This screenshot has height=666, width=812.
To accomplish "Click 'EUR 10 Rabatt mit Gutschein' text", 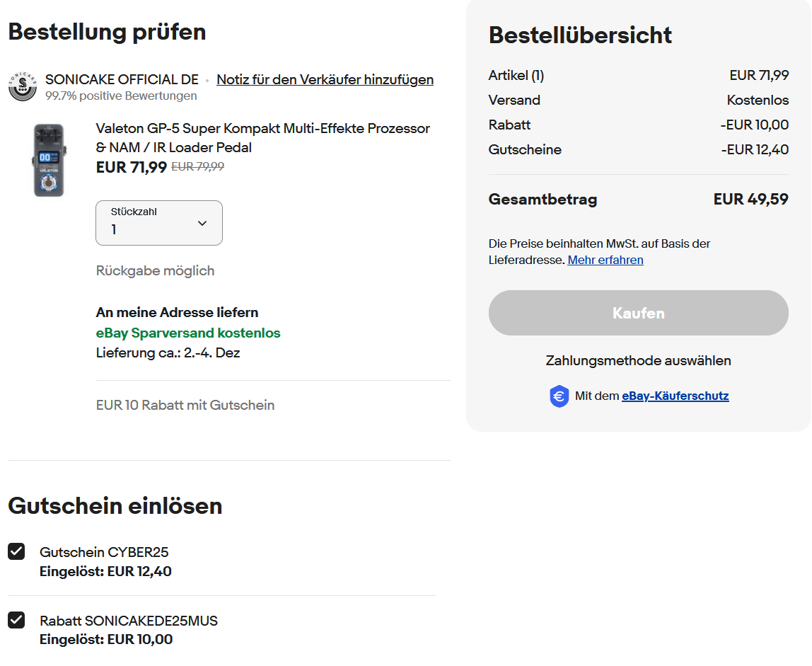I will tap(185, 405).
